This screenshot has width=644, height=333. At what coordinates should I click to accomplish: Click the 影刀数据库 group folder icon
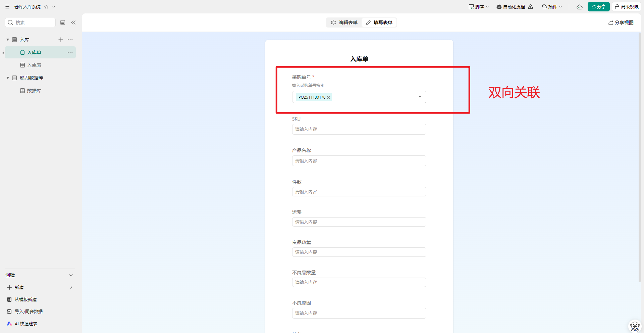tap(14, 78)
